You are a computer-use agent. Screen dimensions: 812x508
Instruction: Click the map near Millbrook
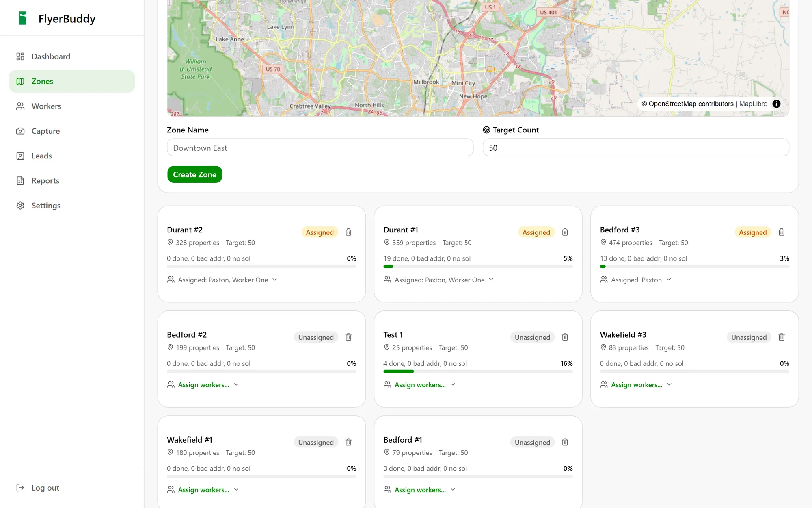426,82
